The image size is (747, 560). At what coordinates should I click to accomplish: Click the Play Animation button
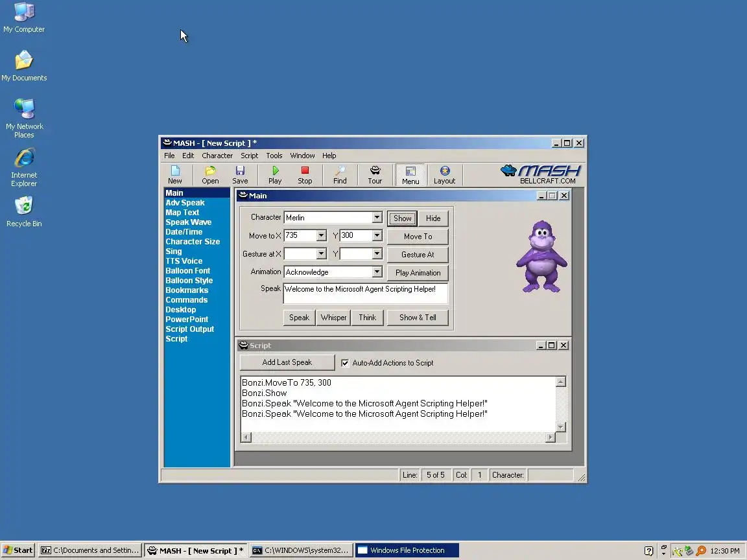pos(418,272)
